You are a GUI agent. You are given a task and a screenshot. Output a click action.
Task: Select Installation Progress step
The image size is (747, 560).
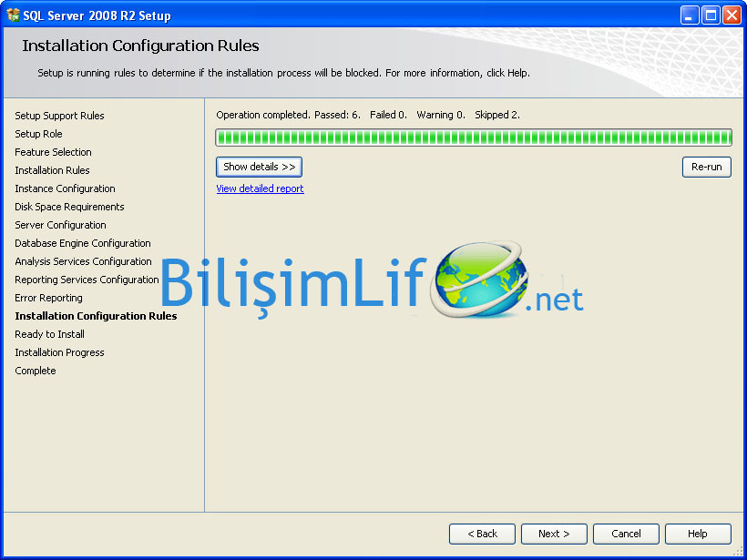(x=59, y=352)
